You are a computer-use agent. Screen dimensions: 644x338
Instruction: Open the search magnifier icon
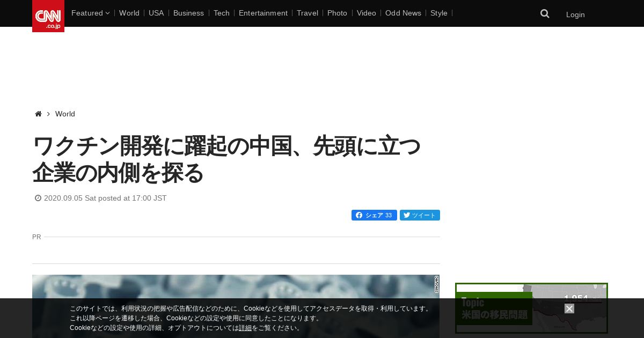(x=545, y=14)
